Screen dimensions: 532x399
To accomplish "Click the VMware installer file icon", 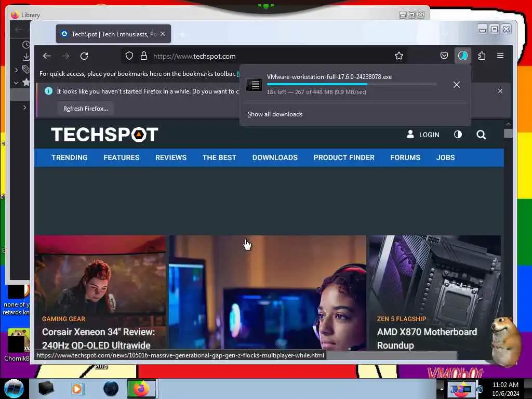I will tap(254, 84).
